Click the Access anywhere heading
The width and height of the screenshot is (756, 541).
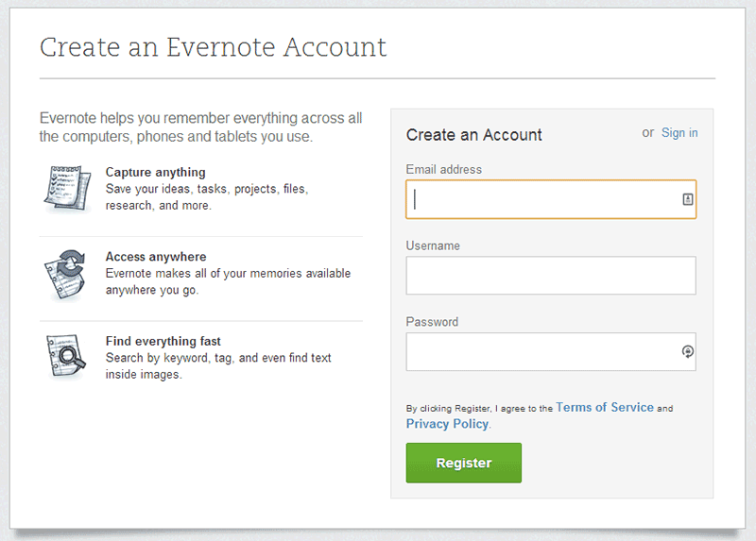[x=156, y=256]
